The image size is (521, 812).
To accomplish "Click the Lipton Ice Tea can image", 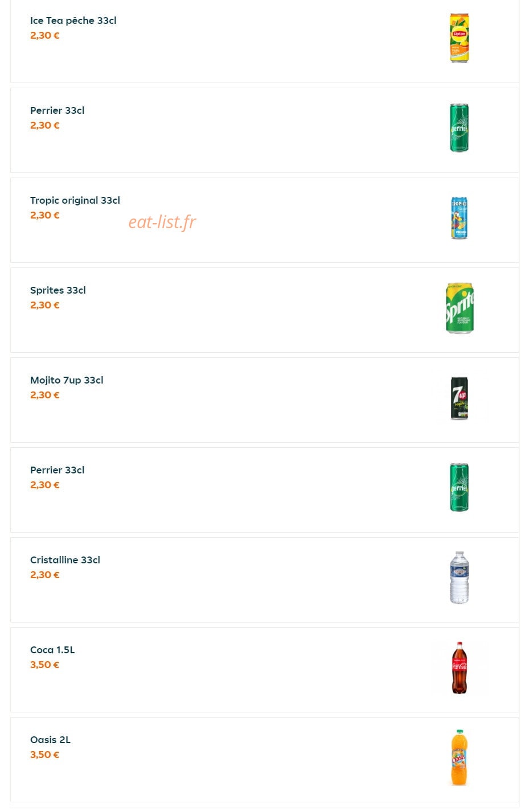I will [x=460, y=38].
